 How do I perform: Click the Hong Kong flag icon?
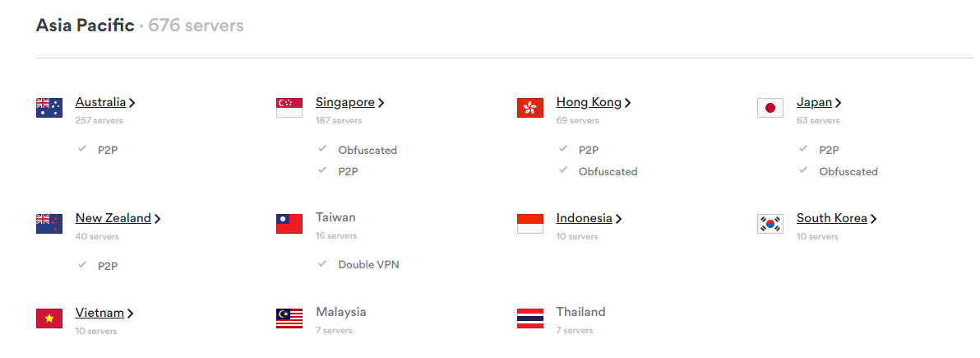530,108
